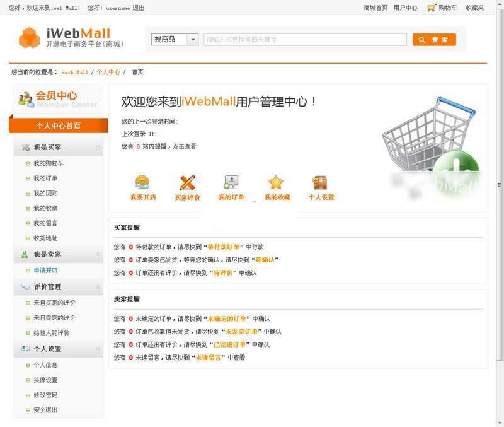Viewport: 504px width, 427px height.
Task: Open 收货地址 in the sidebar
Action: tap(45, 238)
